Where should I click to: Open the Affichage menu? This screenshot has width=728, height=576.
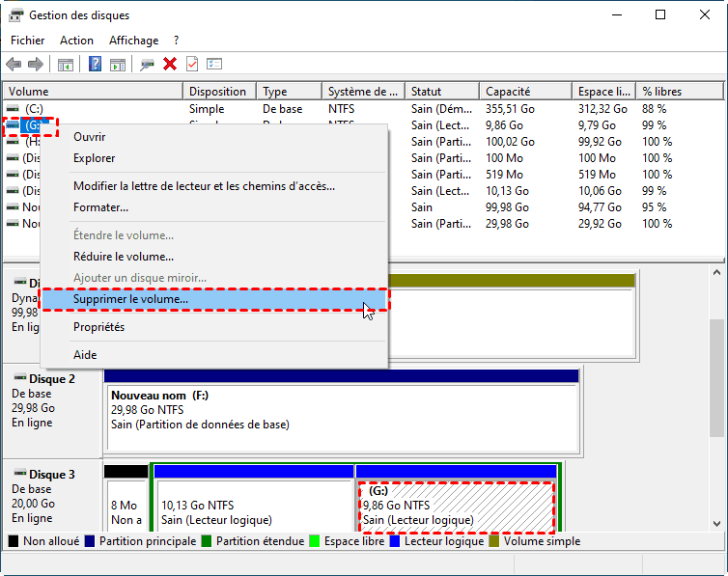click(x=133, y=41)
